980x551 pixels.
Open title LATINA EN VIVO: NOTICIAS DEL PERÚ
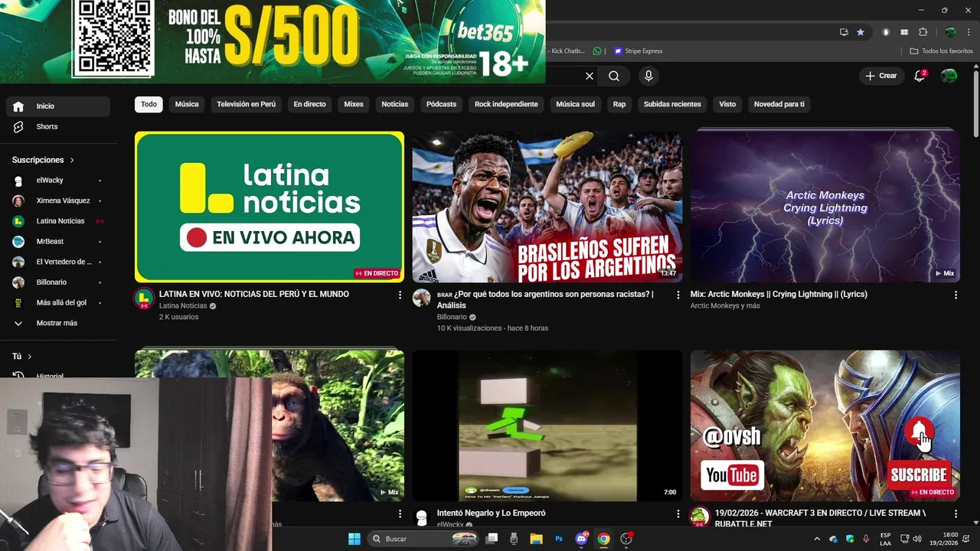(254, 294)
